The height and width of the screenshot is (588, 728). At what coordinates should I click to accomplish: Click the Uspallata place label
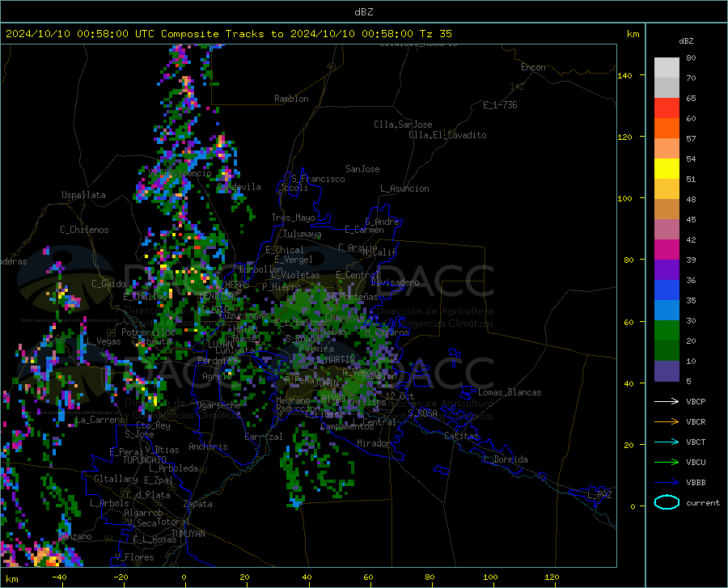point(83,195)
